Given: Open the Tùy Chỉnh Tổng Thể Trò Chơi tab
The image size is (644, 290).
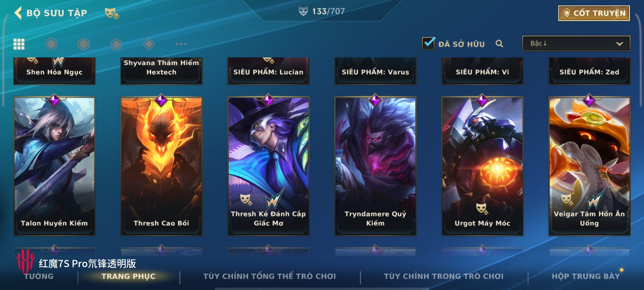Looking at the screenshot, I should tap(270, 276).
